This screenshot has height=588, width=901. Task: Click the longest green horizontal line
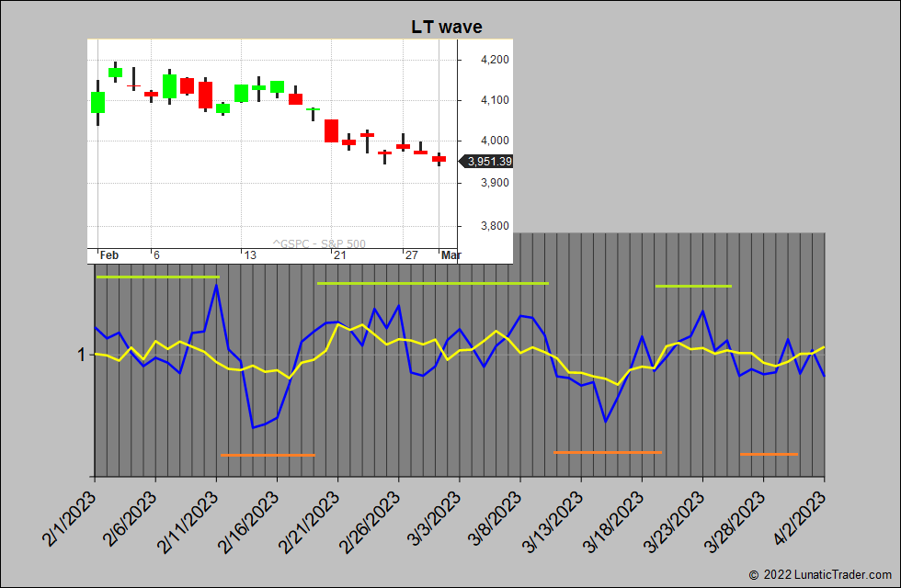(x=432, y=283)
